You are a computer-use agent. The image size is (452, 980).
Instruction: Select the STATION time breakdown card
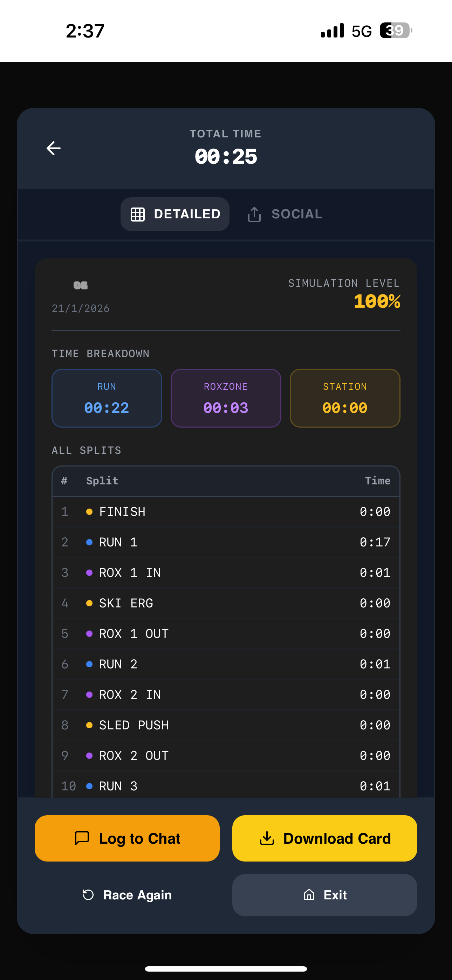point(345,398)
